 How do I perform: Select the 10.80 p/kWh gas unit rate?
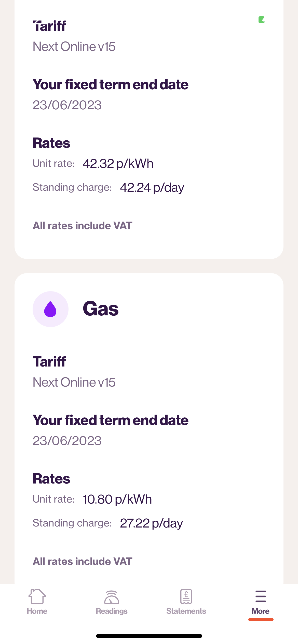coord(117,499)
